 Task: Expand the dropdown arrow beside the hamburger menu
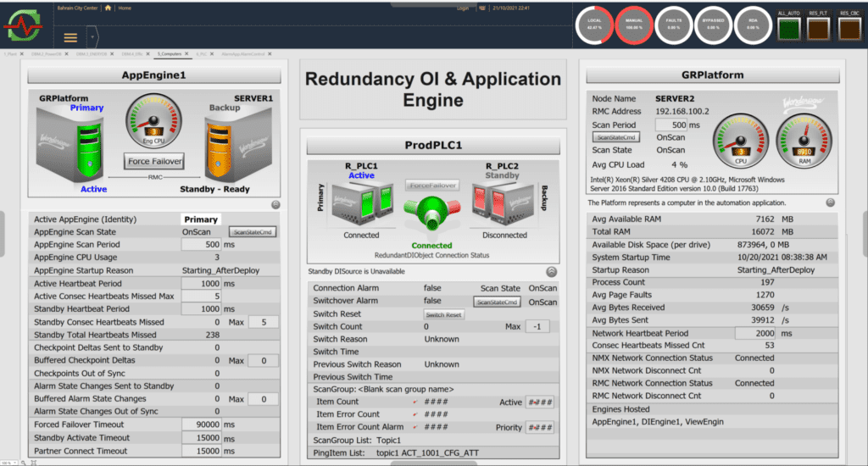coord(92,37)
